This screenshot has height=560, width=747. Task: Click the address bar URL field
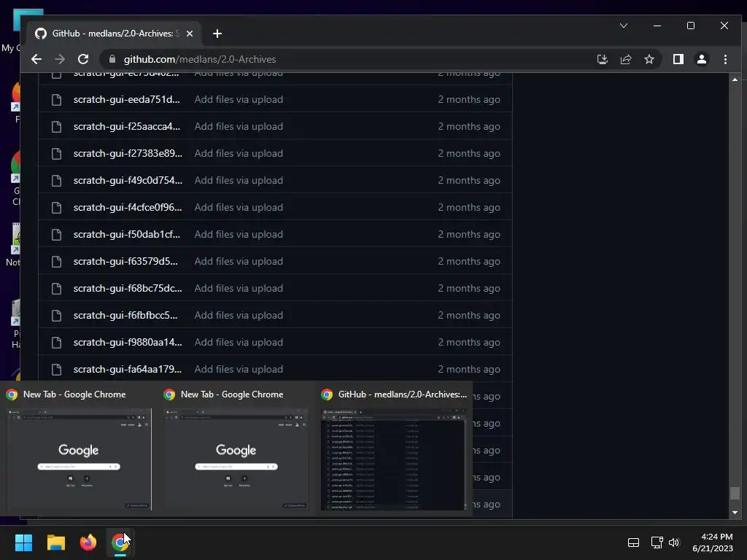point(348,59)
